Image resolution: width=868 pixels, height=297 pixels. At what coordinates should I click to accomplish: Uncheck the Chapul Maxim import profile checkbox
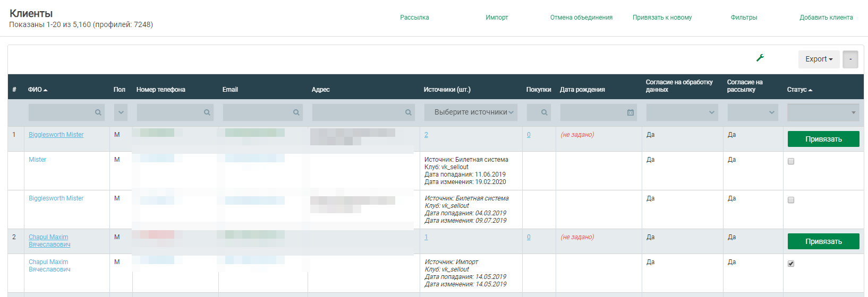[x=791, y=264]
